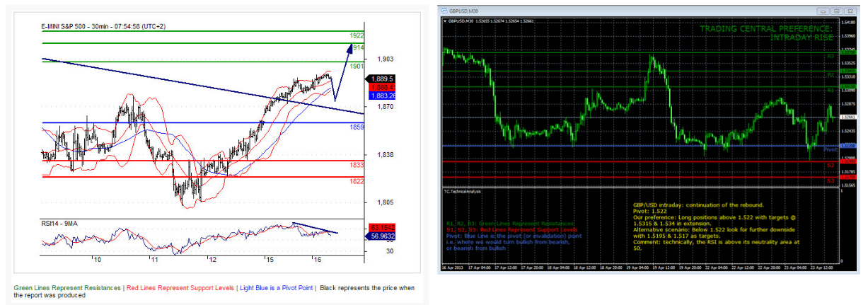
Task: Open the GBPUSD,M30 chart dropdown triangle
Action: (445, 22)
